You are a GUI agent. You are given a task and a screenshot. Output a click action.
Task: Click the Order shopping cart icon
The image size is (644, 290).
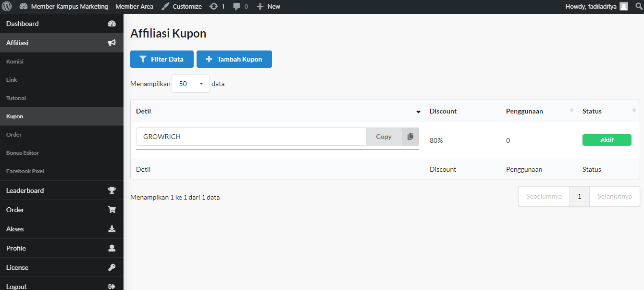[x=111, y=210]
